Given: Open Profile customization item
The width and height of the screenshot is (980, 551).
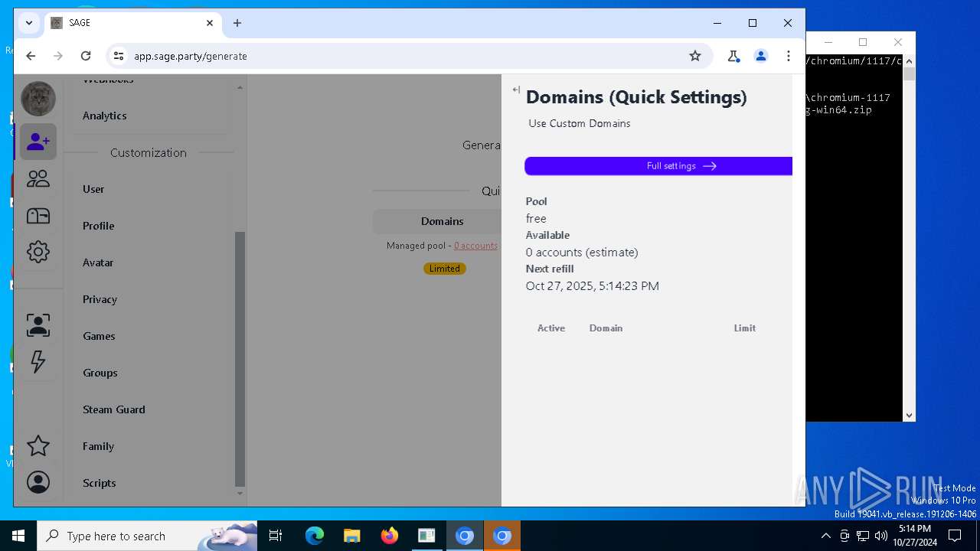Looking at the screenshot, I should [x=98, y=226].
